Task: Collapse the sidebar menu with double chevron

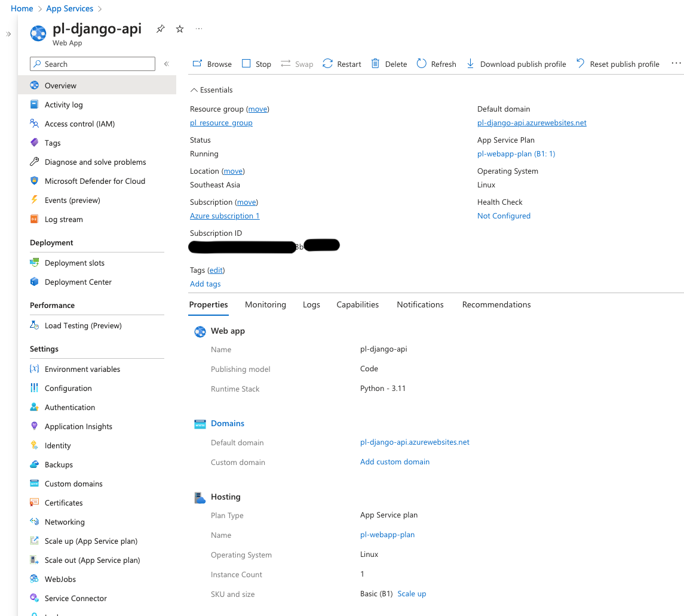Action: pos(167,64)
